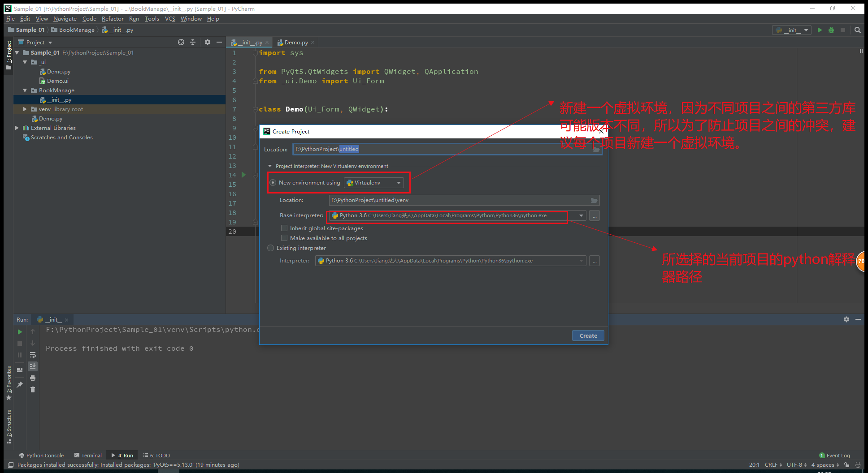Clear all Run console output
The width and height of the screenshot is (868, 473).
click(33, 390)
